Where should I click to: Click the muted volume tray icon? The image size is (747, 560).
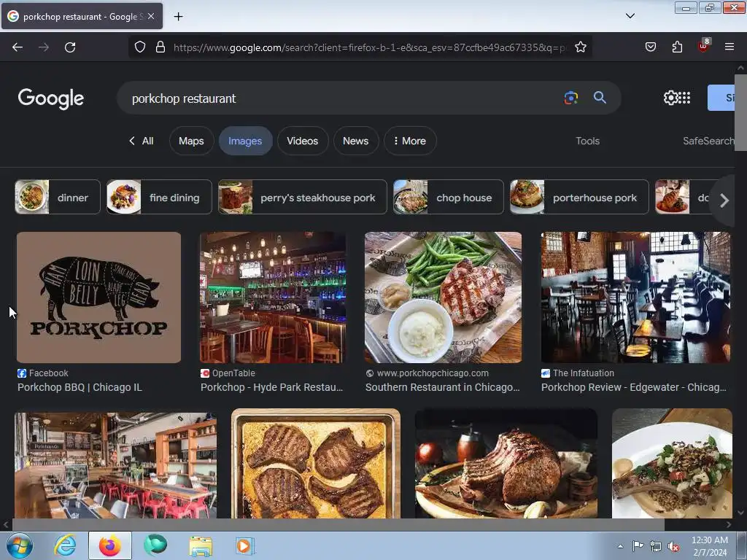(x=673, y=546)
